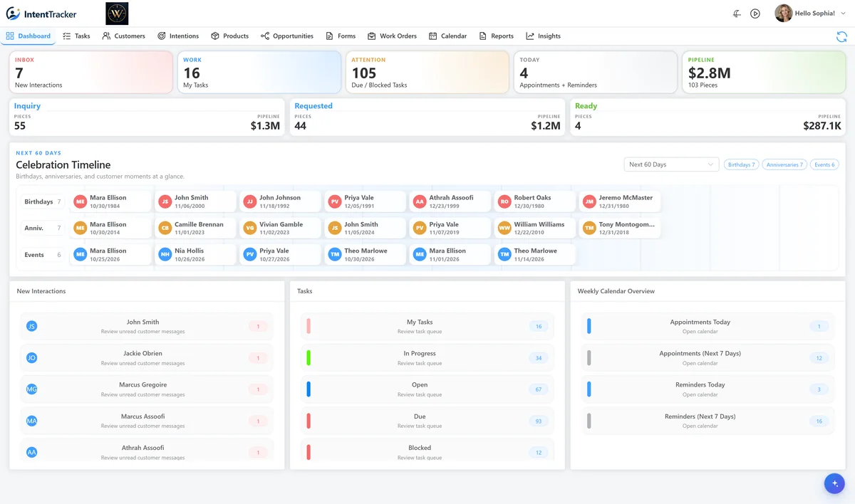Screen dimensions: 855x504
Task: Click William Williams WW avatar
Action: pos(504,229)
